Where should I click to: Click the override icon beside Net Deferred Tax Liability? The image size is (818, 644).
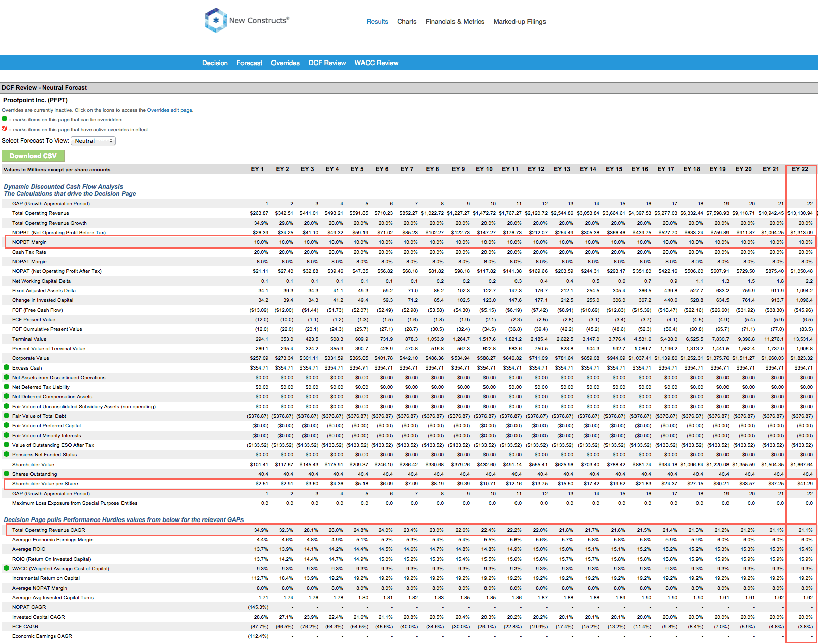tap(7, 386)
